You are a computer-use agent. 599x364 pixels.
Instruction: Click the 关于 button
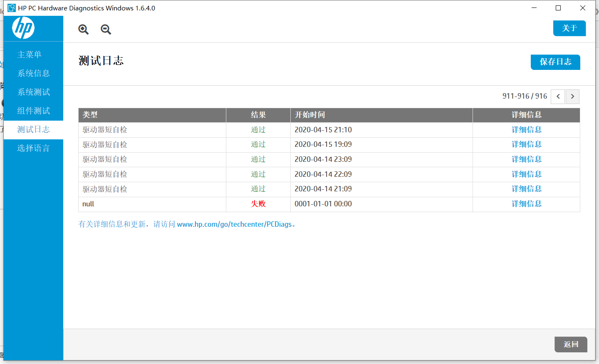pos(569,28)
